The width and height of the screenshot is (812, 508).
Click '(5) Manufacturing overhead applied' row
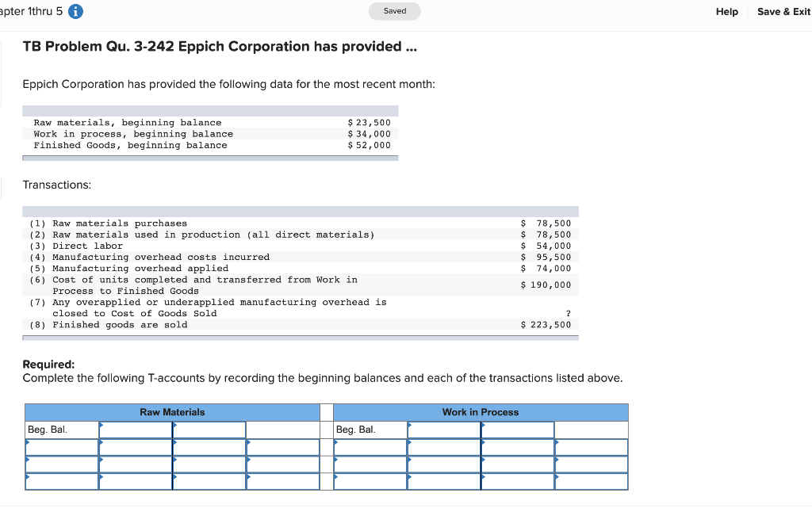click(301, 269)
